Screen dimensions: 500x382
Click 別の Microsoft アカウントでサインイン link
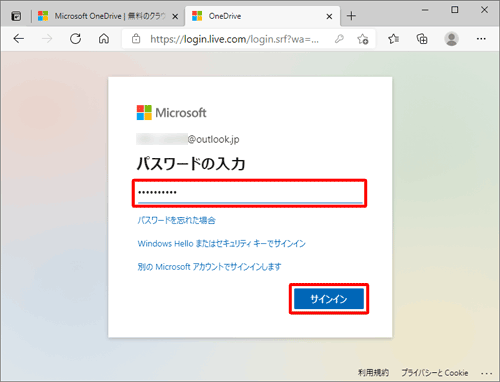[209, 267]
